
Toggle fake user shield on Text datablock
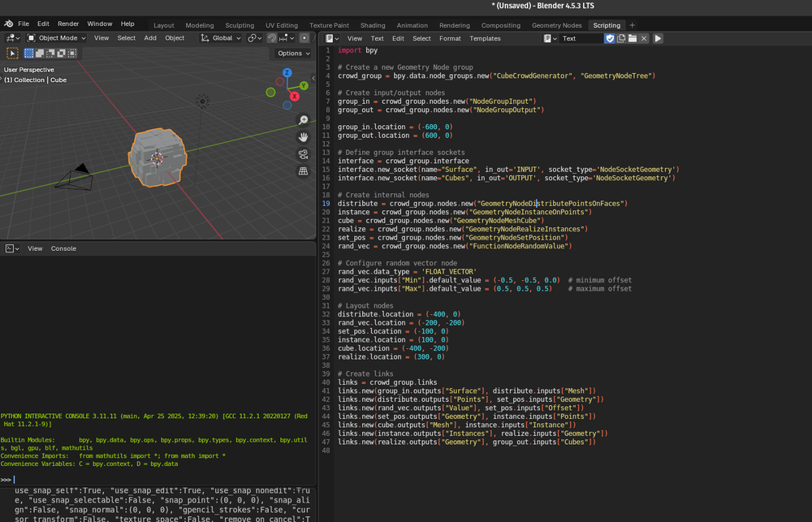pos(610,38)
